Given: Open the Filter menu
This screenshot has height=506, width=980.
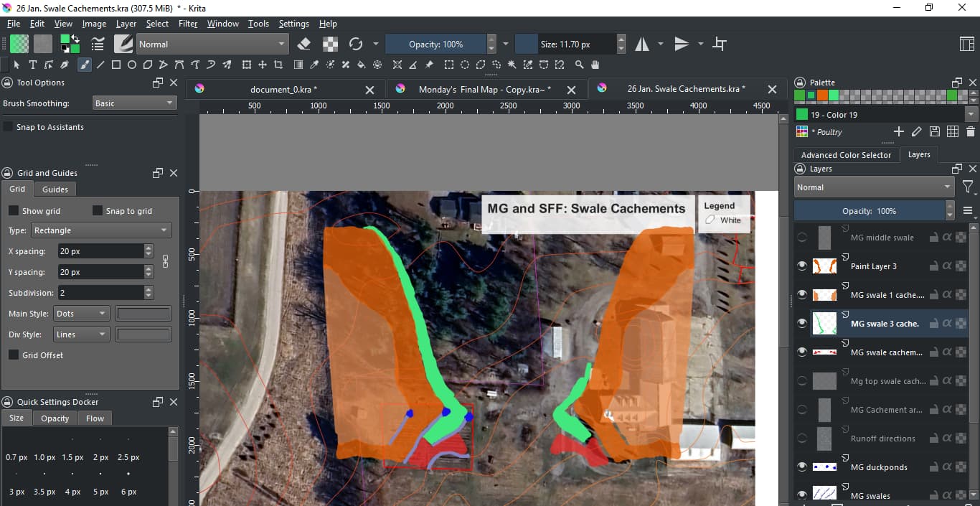Looking at the screenshot, I should [x=188, y=24].
